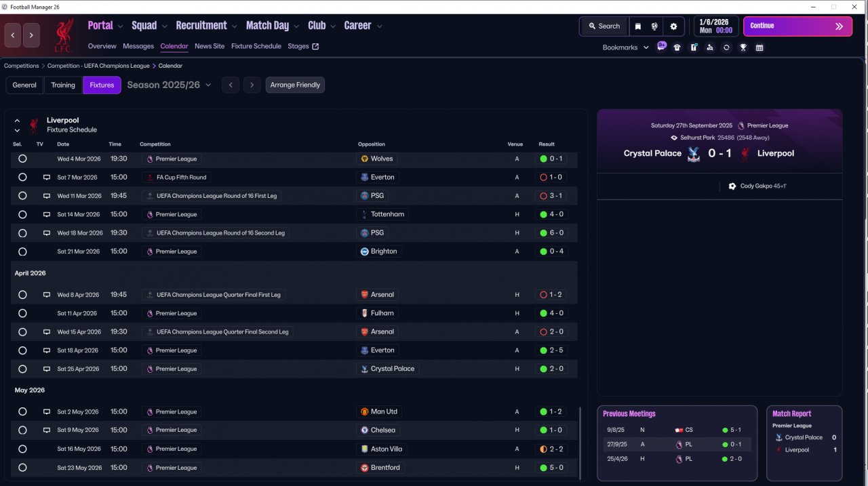Expand the Career menu dropdown
Image resolution: width=868 pixels, height=486 pixels.
pyautogui.click(x=379, y=26)
